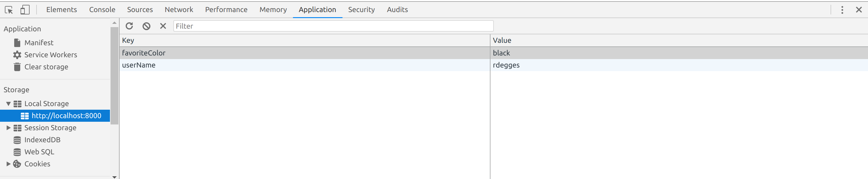The image size is (868, 179).
Task: Click the sidebar scroll down arrow
Action: (x=114, y=177)
